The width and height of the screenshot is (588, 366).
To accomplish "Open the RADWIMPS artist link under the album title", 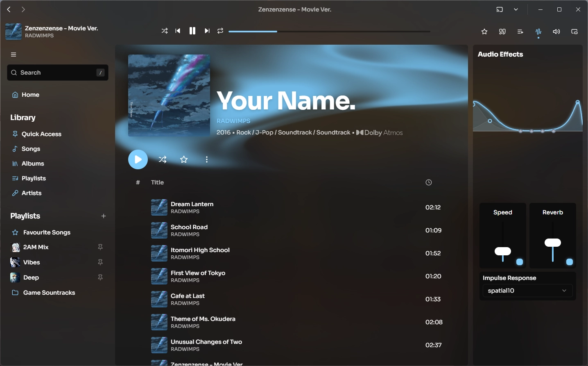I will [x=233, y=121].
